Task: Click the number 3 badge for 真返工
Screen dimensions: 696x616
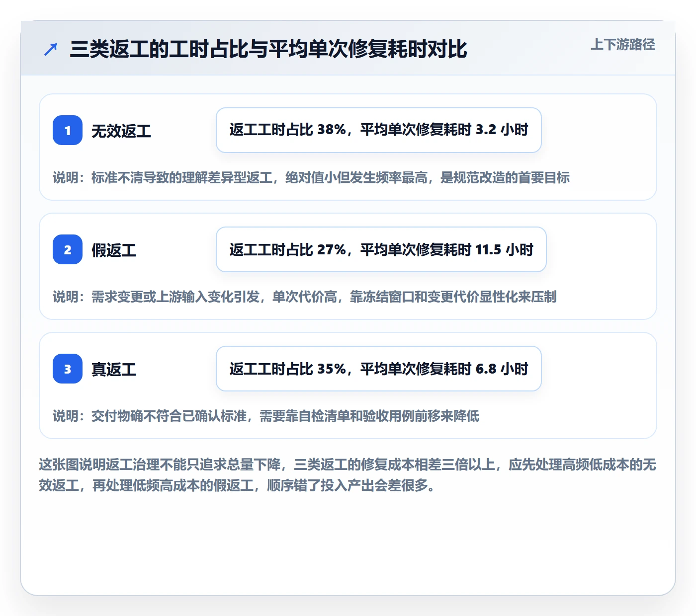Action: pyautogui.click(x=68, y=369)
